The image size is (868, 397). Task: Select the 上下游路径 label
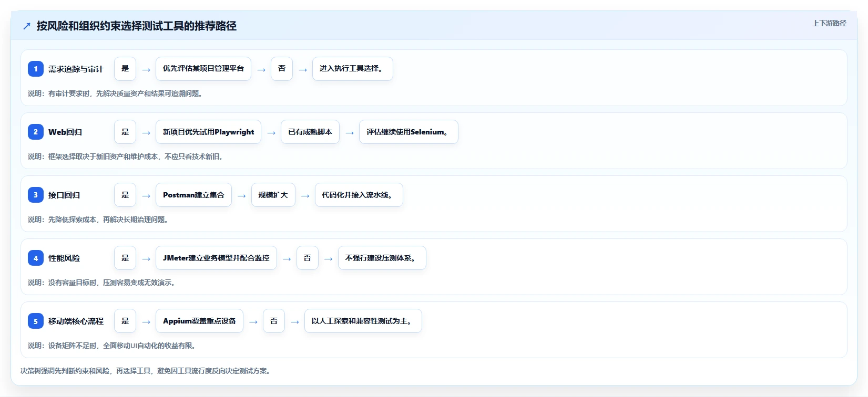tap(829, 23)
